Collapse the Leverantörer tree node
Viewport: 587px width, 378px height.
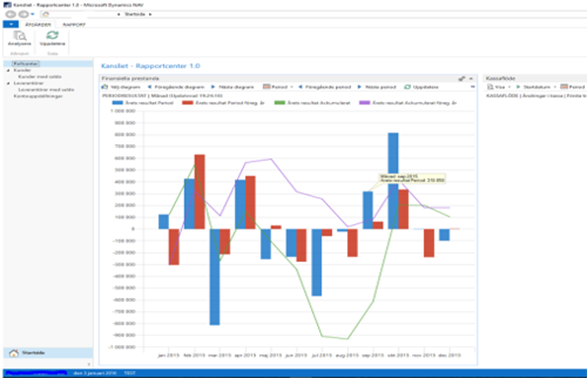pos(8,83)
